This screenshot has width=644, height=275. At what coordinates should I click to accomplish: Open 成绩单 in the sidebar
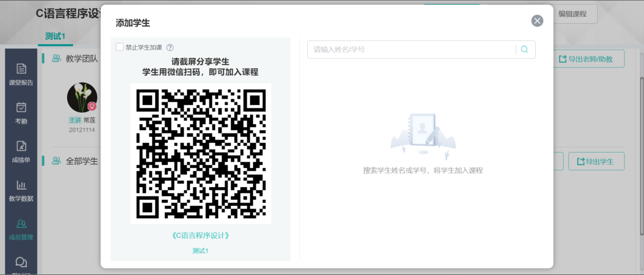(21, 151)
